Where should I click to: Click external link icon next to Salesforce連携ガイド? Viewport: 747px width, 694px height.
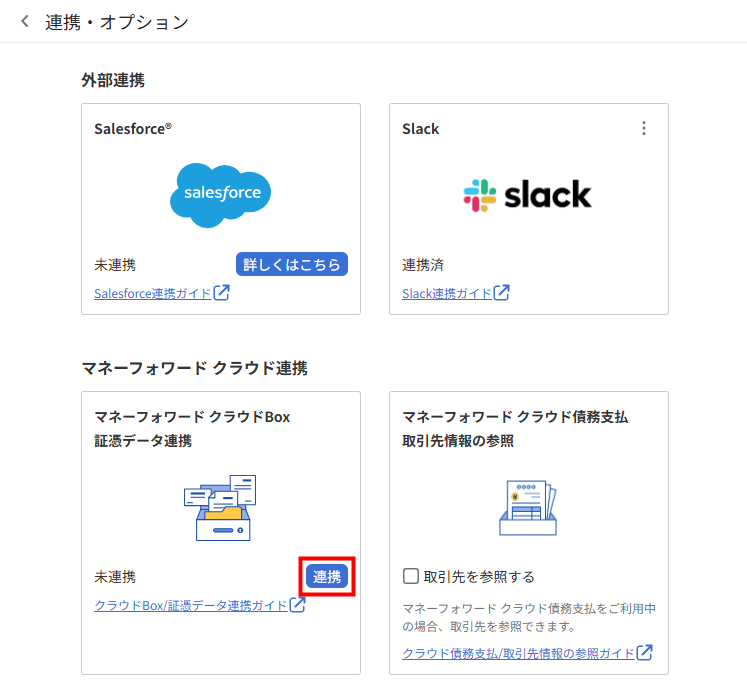(x=222, y=293)
